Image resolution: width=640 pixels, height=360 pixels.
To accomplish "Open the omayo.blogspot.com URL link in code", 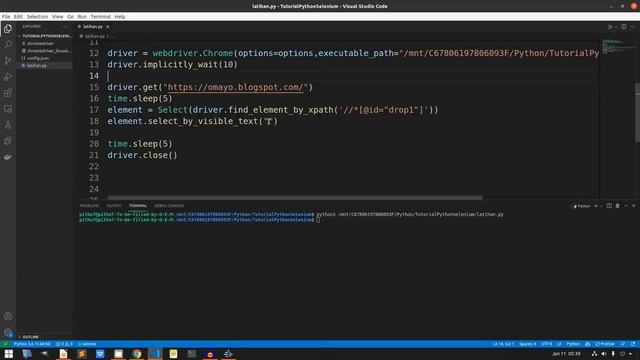I will [x=236, y=87].
